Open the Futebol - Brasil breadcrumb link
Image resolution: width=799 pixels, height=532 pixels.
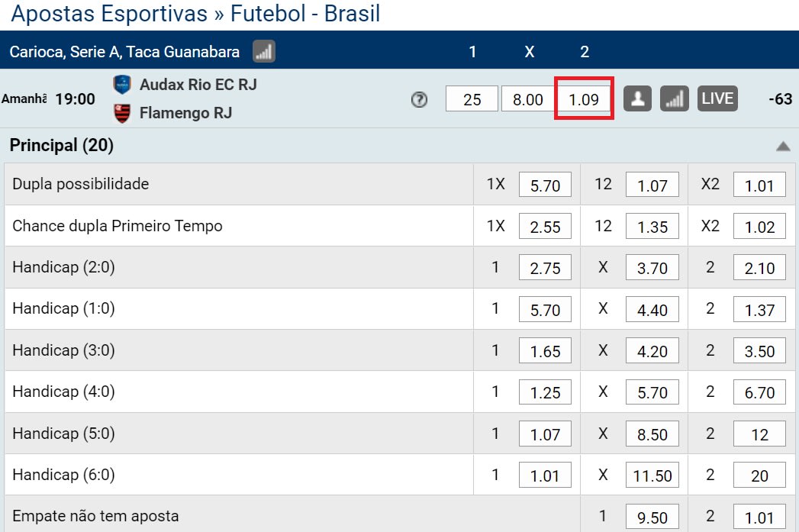click(x=305, y=13)
